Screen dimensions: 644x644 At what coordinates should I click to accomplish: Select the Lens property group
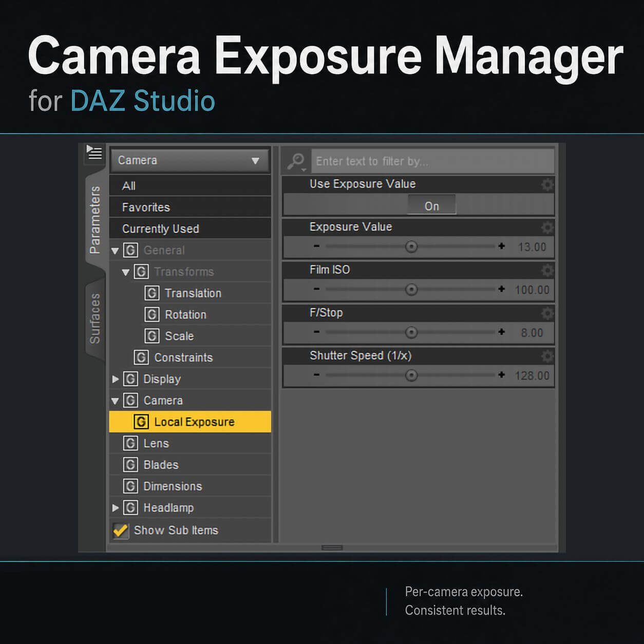(190, 443)
